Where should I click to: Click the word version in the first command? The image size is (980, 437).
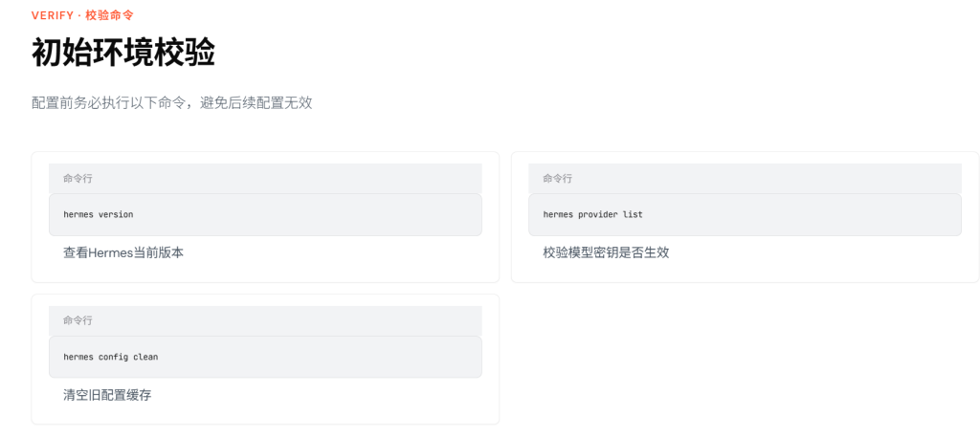click(116, 215)
